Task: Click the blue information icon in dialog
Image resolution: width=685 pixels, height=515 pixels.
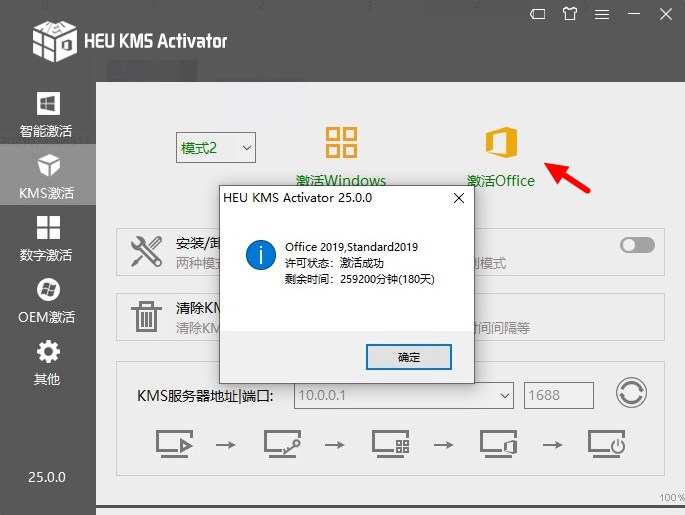Action: click(x=261, y=255)
